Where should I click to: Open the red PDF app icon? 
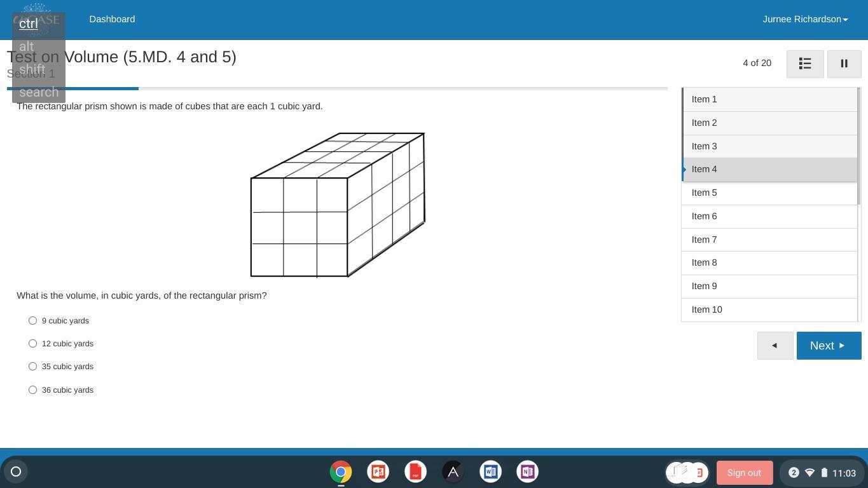[x=416, y=472]
